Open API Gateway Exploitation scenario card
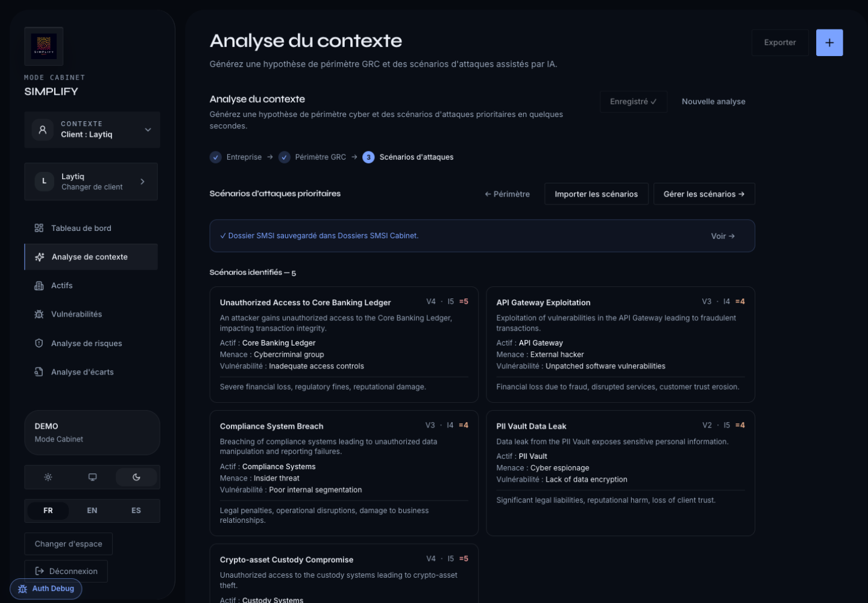868x603 pixels. [620, 344]
